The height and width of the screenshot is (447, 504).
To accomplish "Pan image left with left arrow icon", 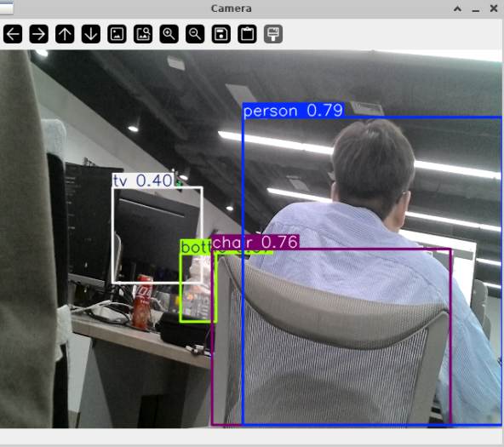I will click(13, 34).
